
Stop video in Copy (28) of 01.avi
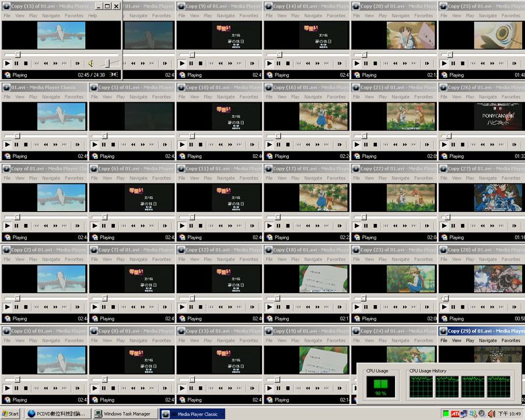[x=463, y=307]
